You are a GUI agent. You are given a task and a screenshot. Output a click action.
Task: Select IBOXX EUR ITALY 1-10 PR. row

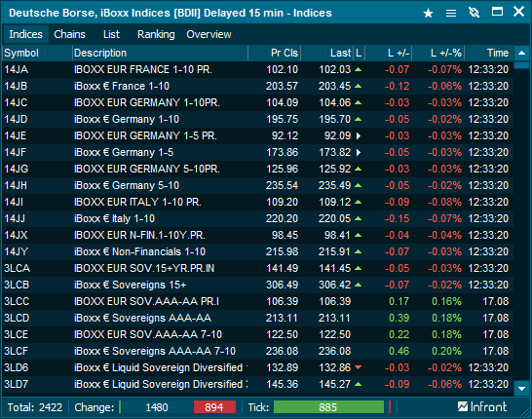pyautogui.click(x=258, y=203)
